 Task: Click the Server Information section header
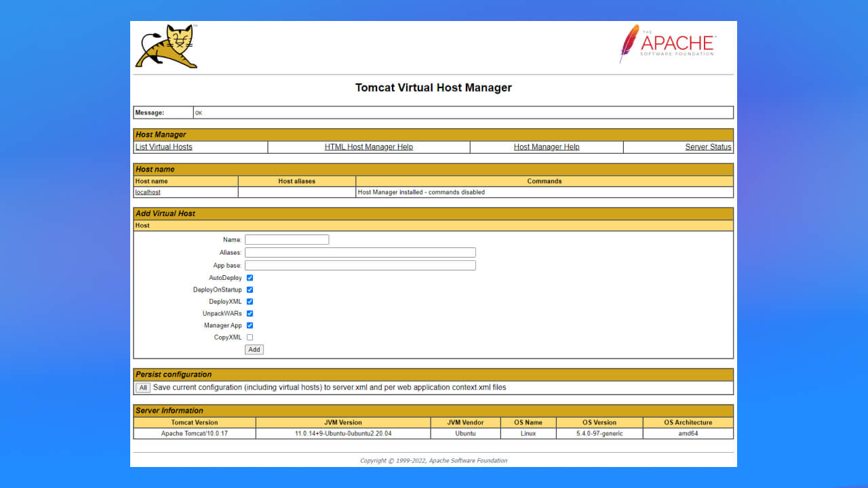tap(433, 411)
